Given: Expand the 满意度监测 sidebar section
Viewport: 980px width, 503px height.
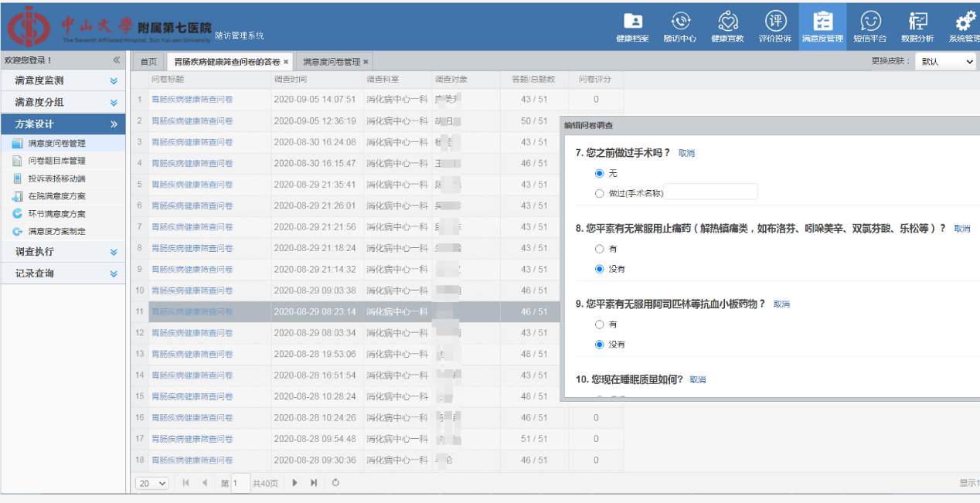Looking at the screenshot, I should pyautogui.click(x=63, y=80).
